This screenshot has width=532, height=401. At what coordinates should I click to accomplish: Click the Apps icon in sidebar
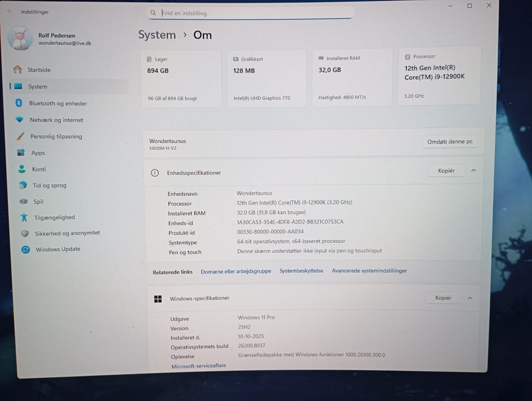pyautogui.click(x=21, y=152)
